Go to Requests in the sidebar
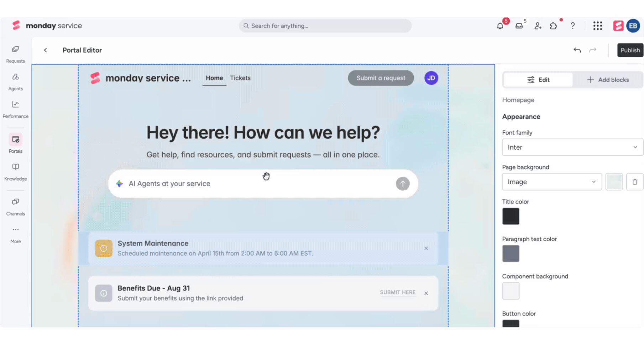 coord(16,54)
